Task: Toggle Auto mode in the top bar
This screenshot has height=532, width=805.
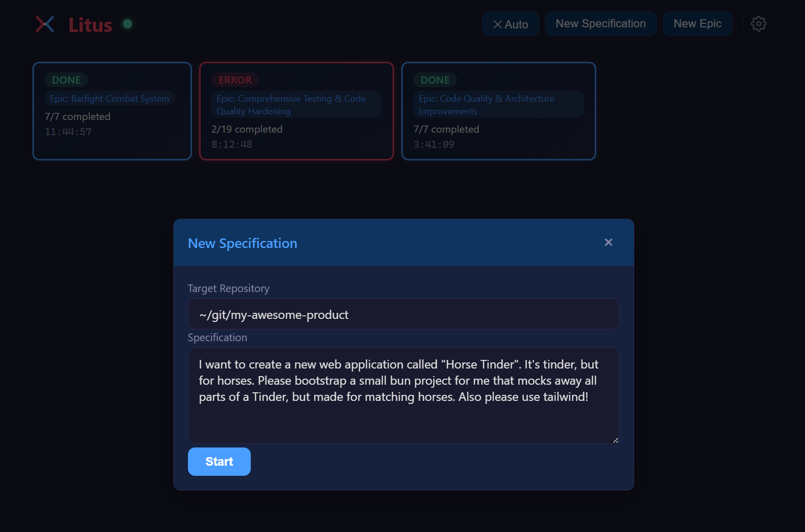Action: [x=510, y=23]
